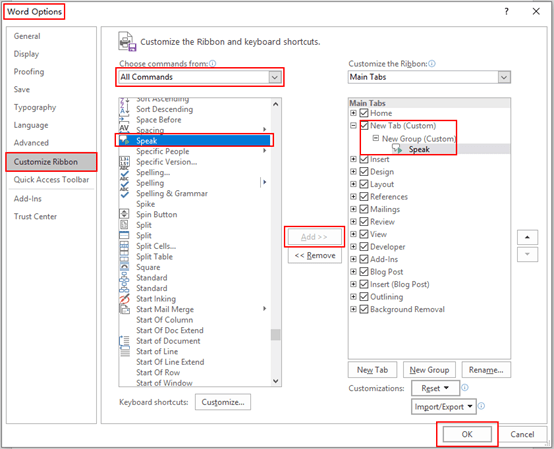The height and width of the screenshot is (449, 554).
Task: Click the Split Cells table icon
Action: (x=124, y=246)
